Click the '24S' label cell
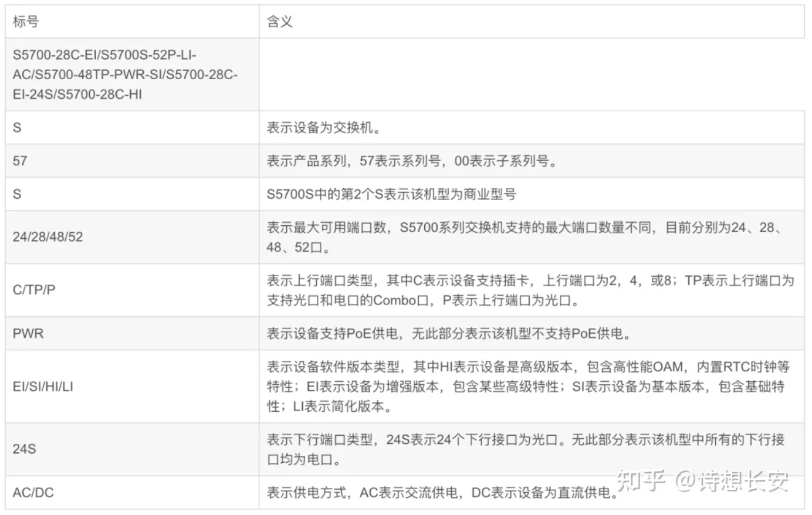This screenshot has height=515, width=812. 132,449
